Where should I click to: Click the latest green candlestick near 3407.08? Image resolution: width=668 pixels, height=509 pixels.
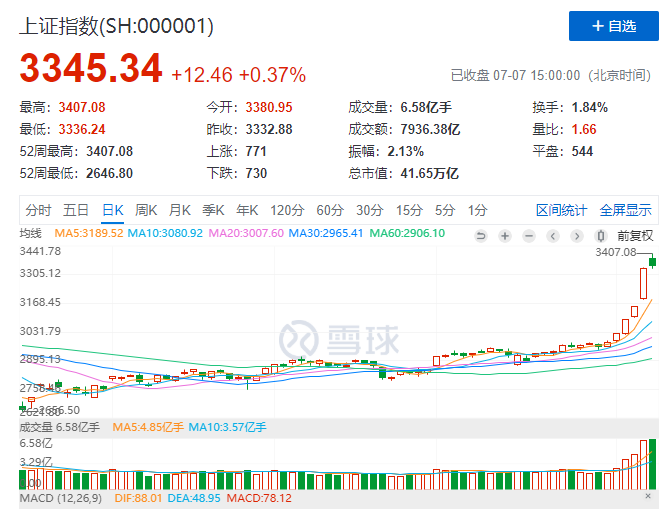(652, 262)
